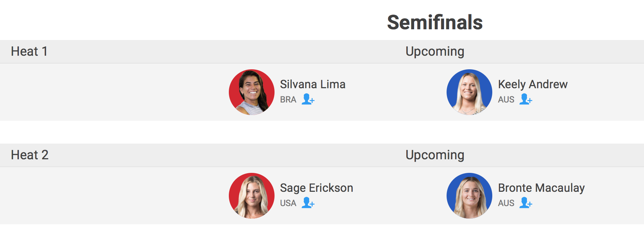
Task: Click the Semifinals round heading
Action: [x=435, y=22]
